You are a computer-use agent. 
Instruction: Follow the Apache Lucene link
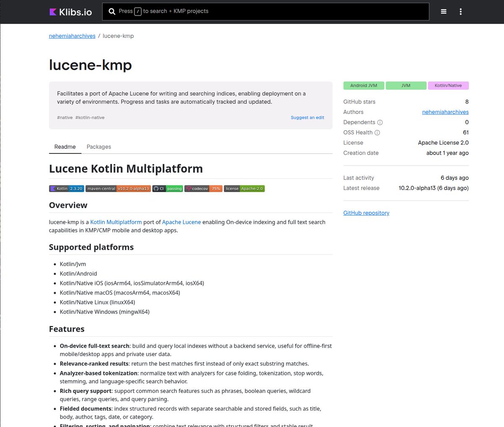(x=181, y=222)
